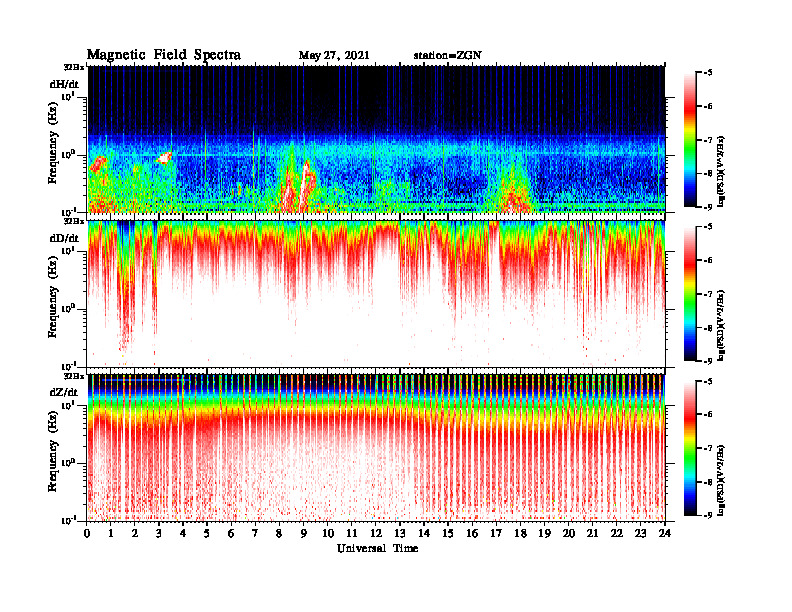Click the hour "20" tick label
This screenshot has width=792, height=612.
click(x=568, y=534)
